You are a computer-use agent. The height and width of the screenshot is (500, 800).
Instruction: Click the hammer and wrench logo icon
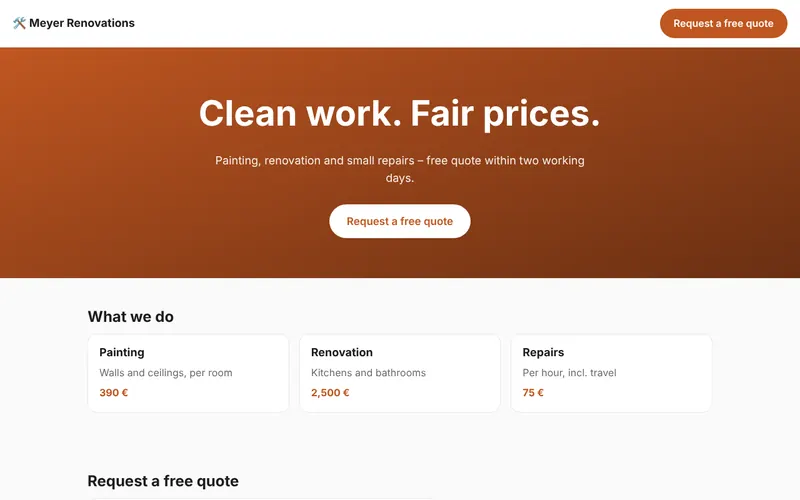pyautogui.click(x=19, y=23)
